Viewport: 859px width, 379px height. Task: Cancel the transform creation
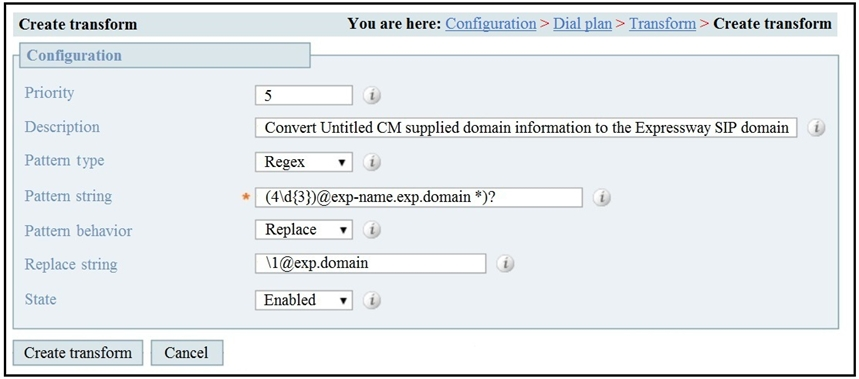(x=187, y=353)
